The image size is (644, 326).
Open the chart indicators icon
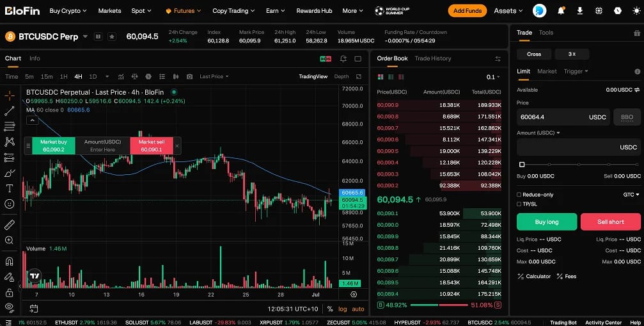(x=121, y=76)
